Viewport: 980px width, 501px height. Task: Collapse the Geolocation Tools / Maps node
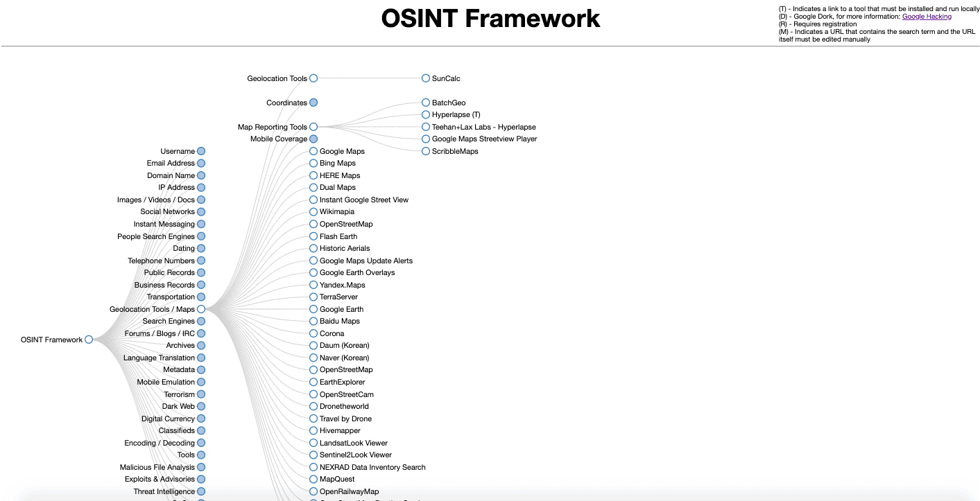(x=201, y=309)
